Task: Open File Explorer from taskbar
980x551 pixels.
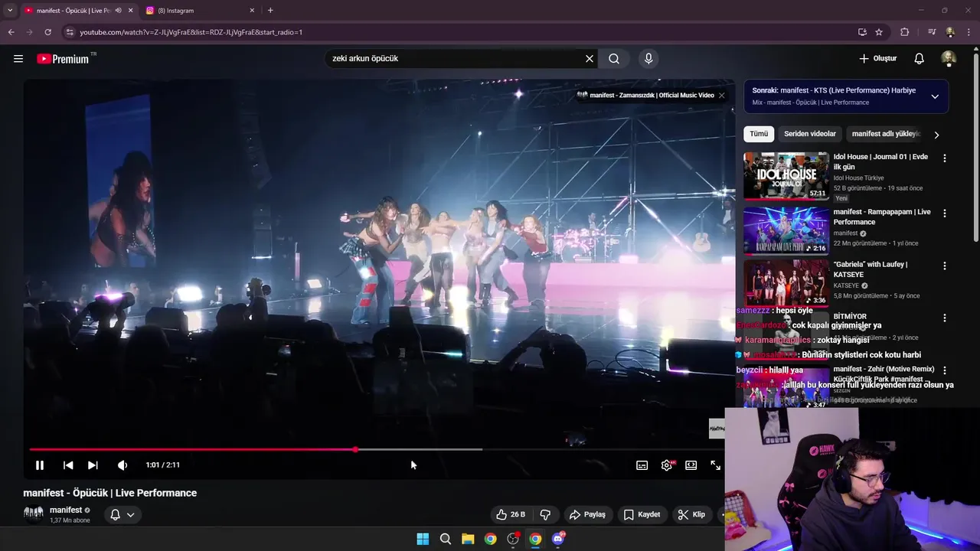Action: [468, 539]
